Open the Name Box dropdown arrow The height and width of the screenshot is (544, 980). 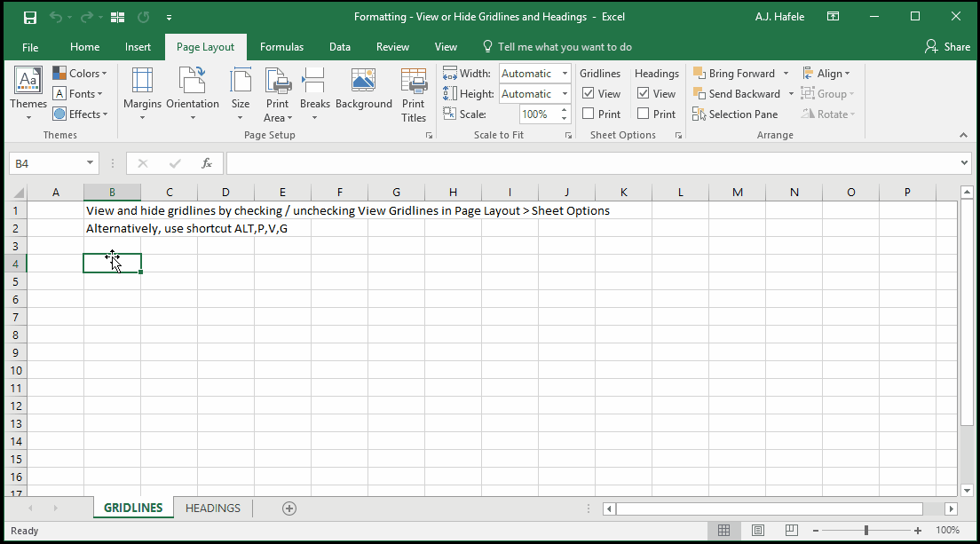[x=90, y=163]
